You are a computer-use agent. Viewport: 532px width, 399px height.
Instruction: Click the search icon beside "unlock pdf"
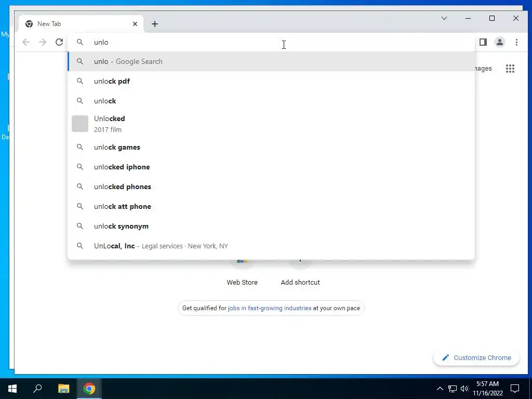point(79,81)
